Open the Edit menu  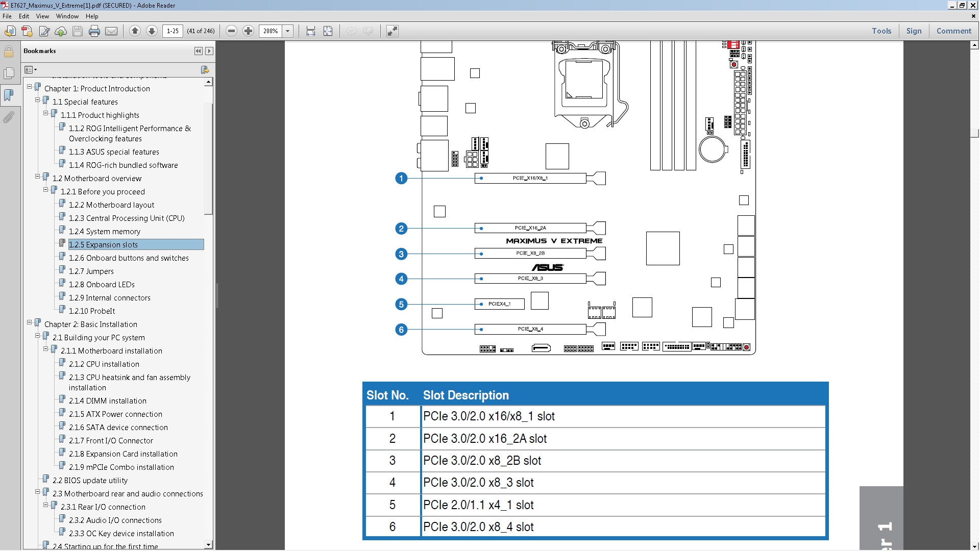[x=24, y=16]
